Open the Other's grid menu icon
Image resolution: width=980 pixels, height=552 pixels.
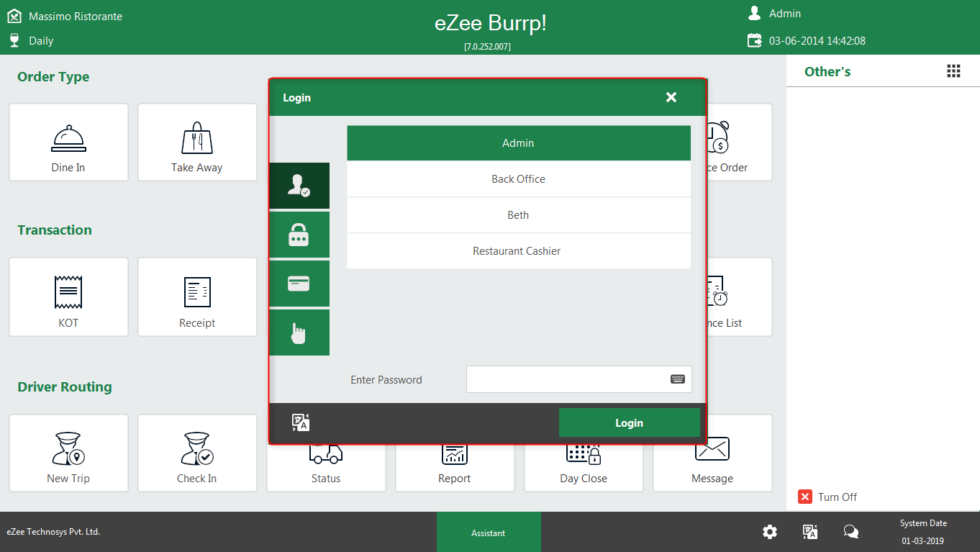[953, 71]
